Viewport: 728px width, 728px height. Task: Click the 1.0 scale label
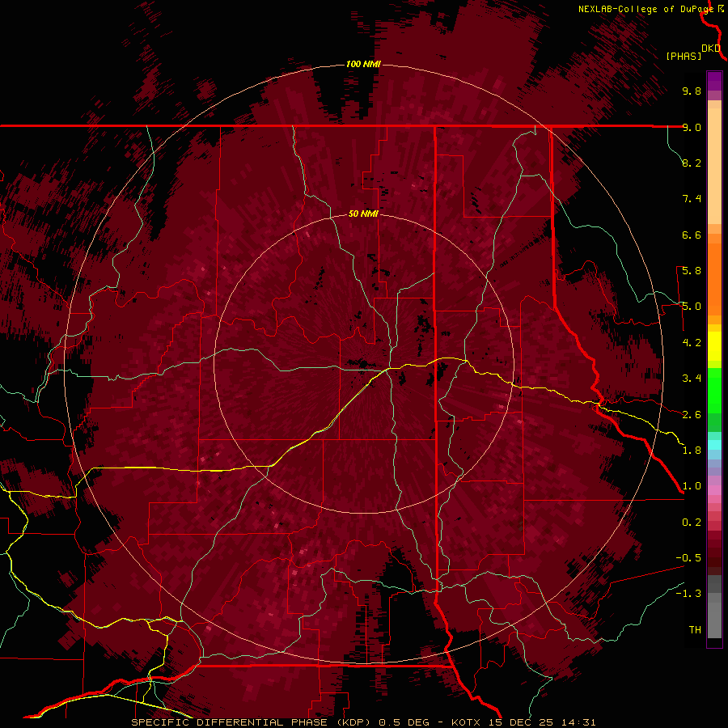(692, 486)
